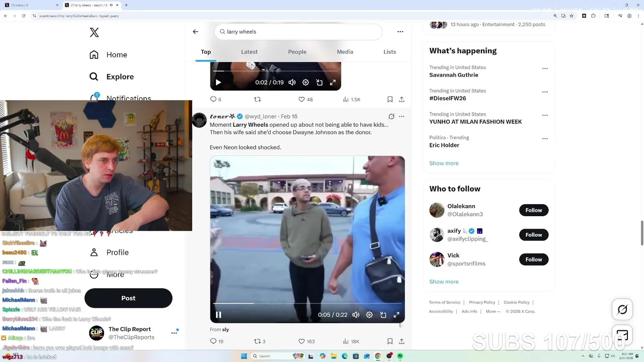Open more options for YUNHO AT MILAN trend
644x362 pixels.
click(545, 115)
